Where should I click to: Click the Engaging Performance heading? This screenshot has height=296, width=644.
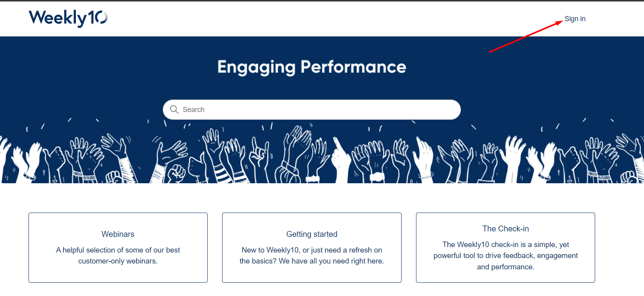coord(312,67)
